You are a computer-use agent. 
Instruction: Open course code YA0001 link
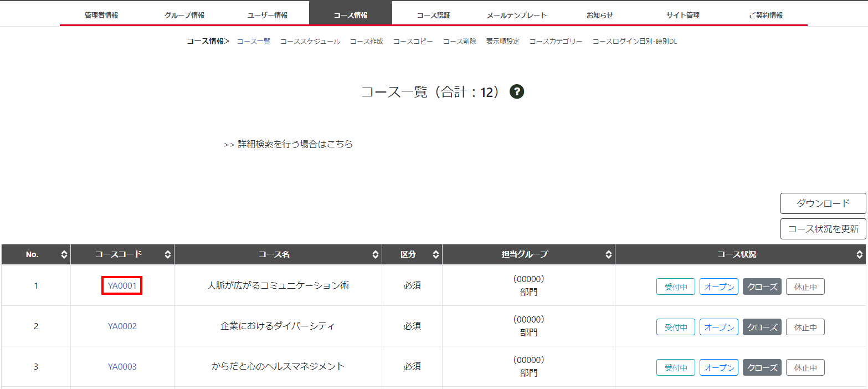(x=122, y=286)
